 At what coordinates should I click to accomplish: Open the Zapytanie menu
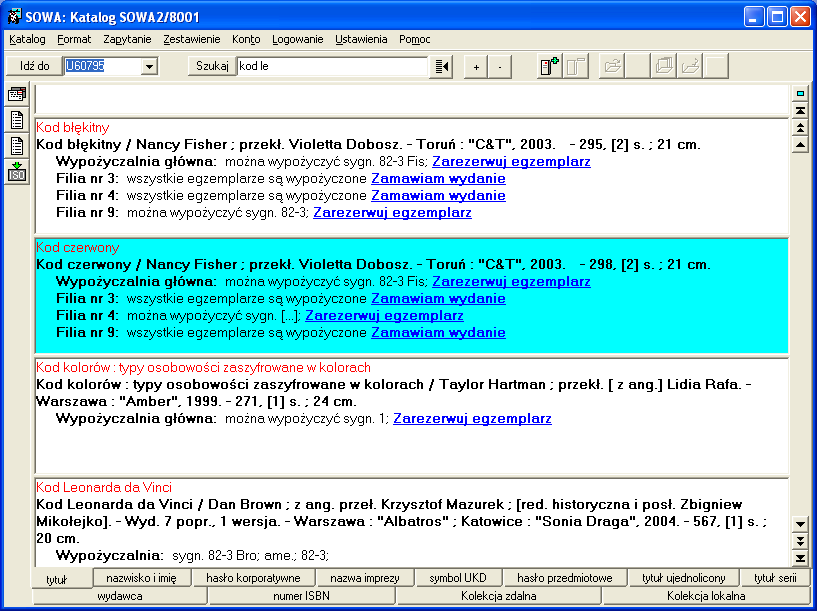[127, 39]
